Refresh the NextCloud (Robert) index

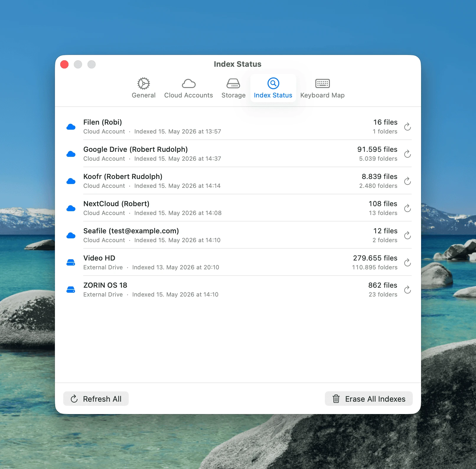point(407,208)
